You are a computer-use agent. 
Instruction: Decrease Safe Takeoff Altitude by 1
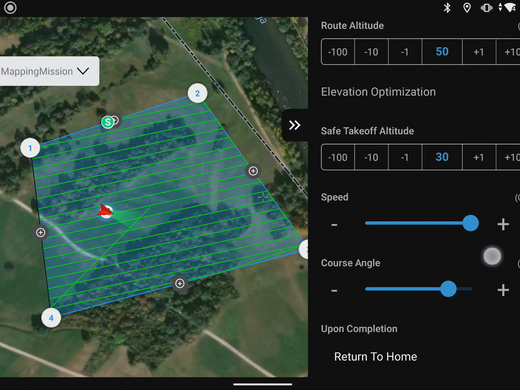(x=405, y=157)
